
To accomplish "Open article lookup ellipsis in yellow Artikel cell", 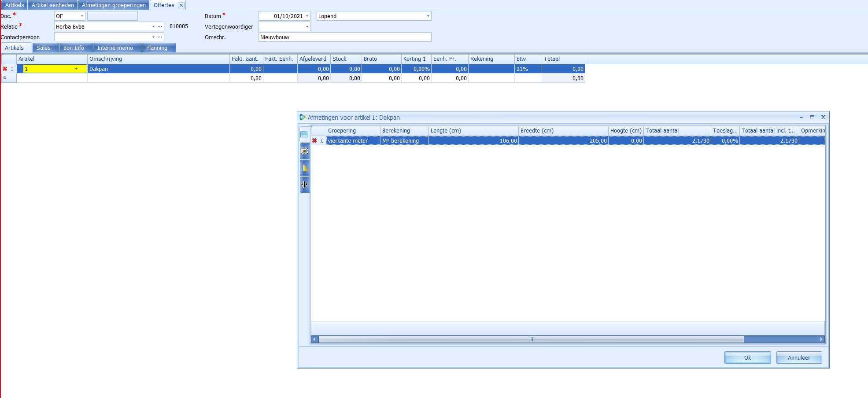I will (83, 69).
